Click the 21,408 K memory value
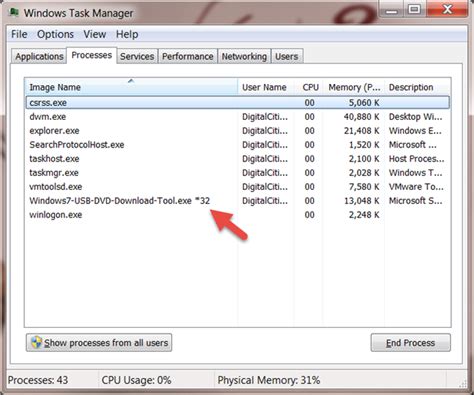The width and height of the screenshot is (474, 395). tap(361, 131)
